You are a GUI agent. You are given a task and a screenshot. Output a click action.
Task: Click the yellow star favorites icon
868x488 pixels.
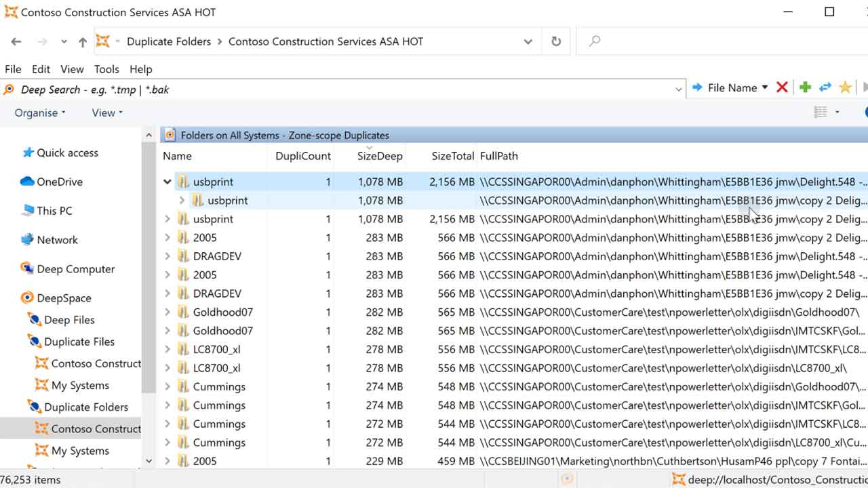point(845,87)
